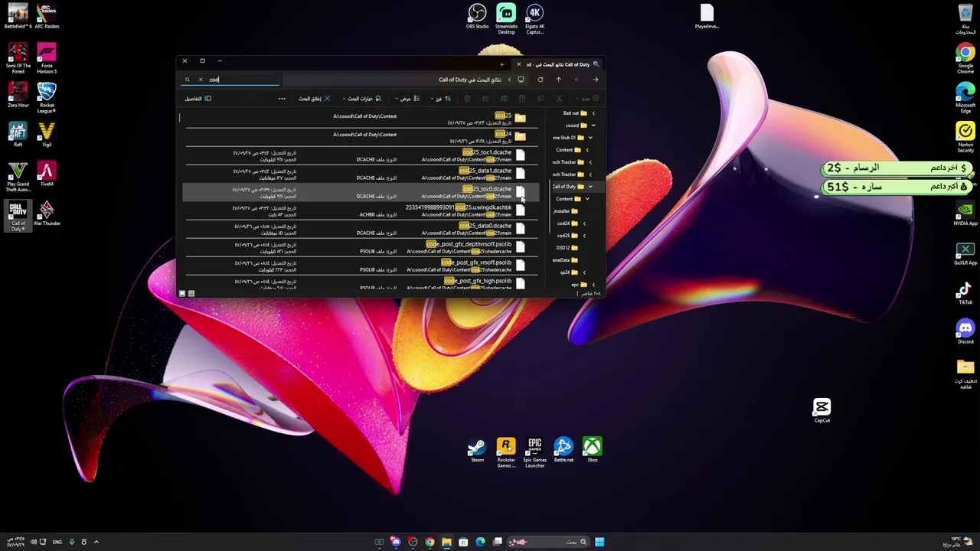980x551 pixels.
Task: Open TikTok desktop shortcut
Action: (965, 292)
